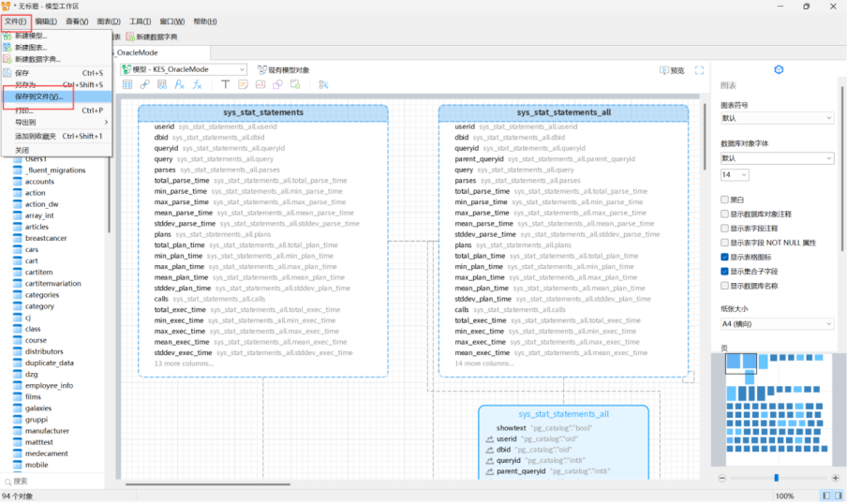Open the 纸张大小 A4 dropdown
847x504 pixels.
point(777,324)
